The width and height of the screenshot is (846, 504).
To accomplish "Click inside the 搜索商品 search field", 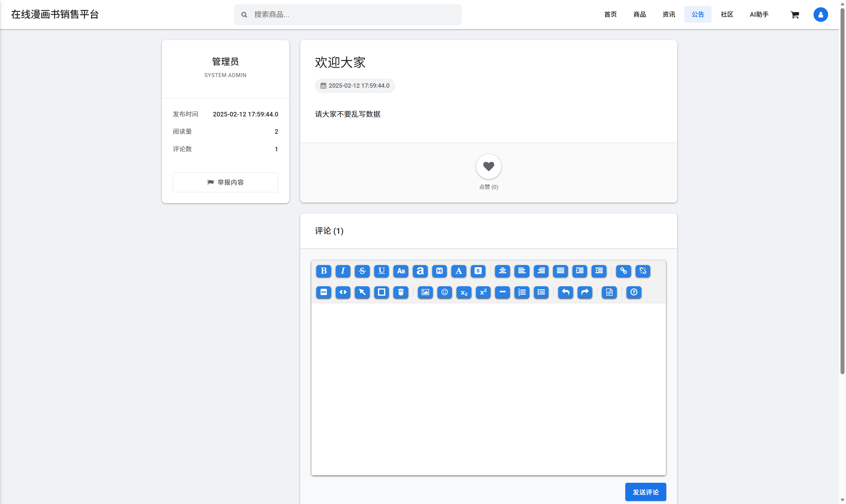I will tap(348, 15).
